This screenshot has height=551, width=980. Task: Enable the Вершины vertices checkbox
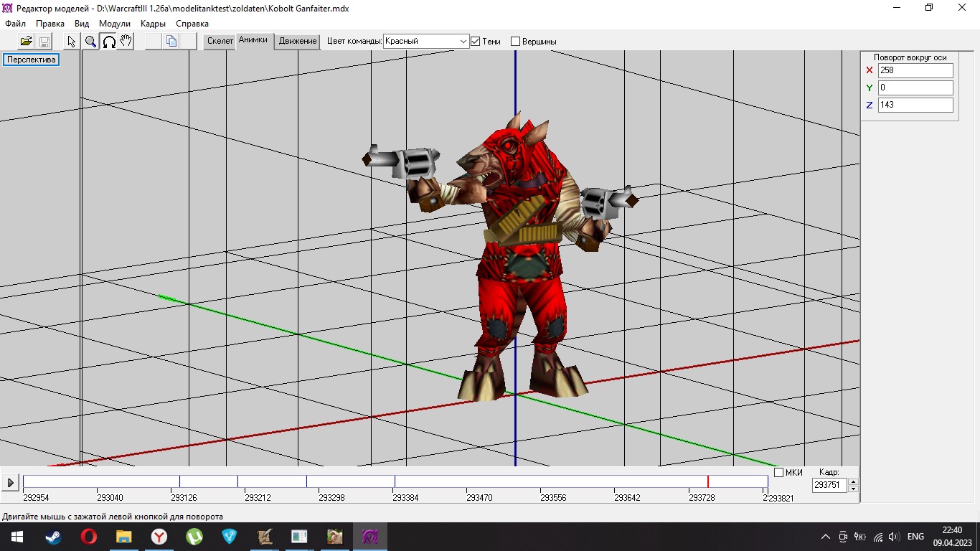515,42
